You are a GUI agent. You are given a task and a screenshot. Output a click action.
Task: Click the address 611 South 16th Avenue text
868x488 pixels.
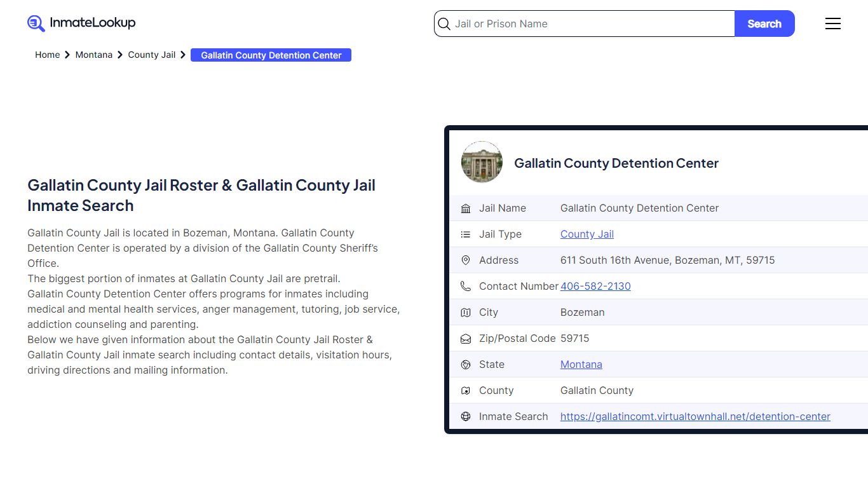point(668,261)
